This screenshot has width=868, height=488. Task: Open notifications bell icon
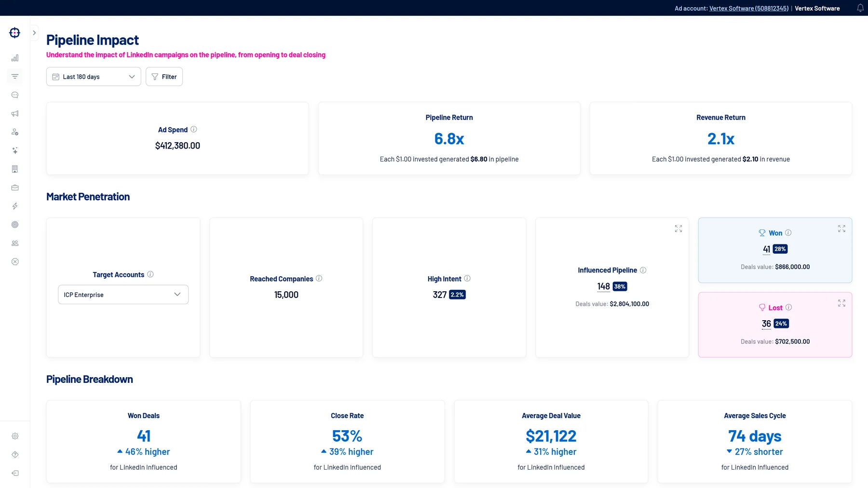coord(860,8)
